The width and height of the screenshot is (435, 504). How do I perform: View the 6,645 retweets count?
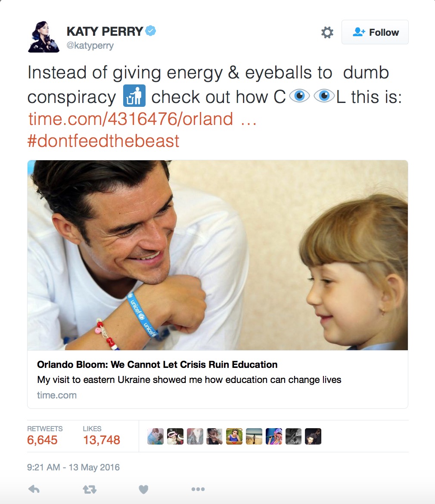coord(42,440)
